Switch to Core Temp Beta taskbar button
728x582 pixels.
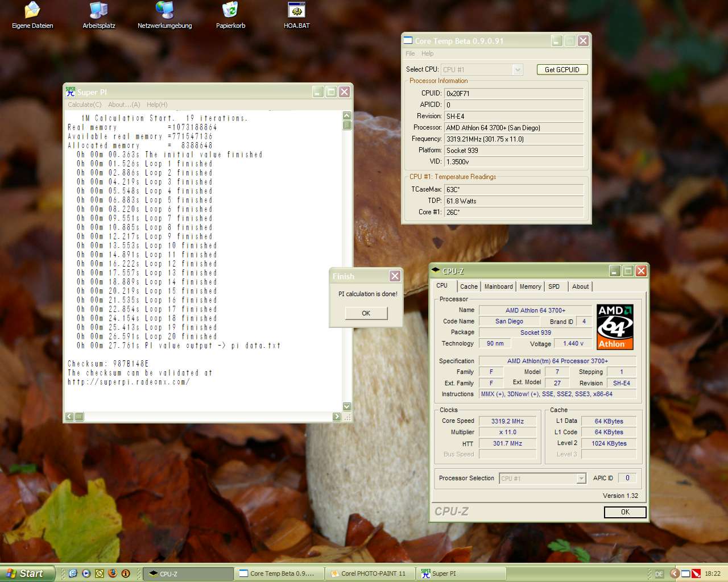click(279, 573)
